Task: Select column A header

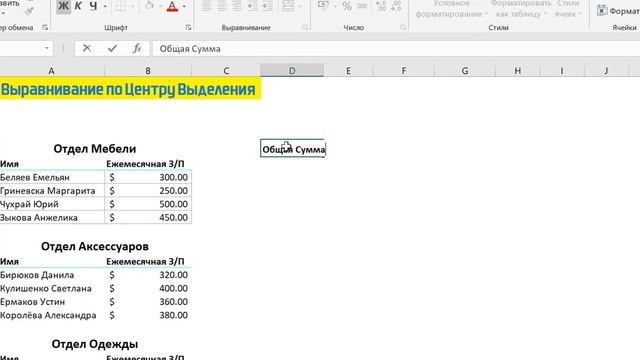Action: coord(51,71)
